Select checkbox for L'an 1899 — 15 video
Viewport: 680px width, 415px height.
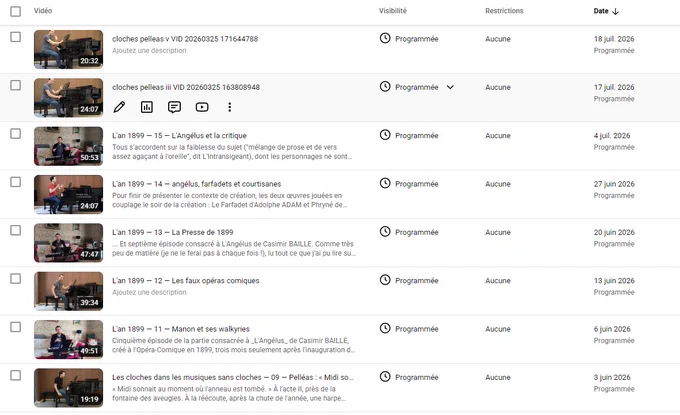point(16,134)
